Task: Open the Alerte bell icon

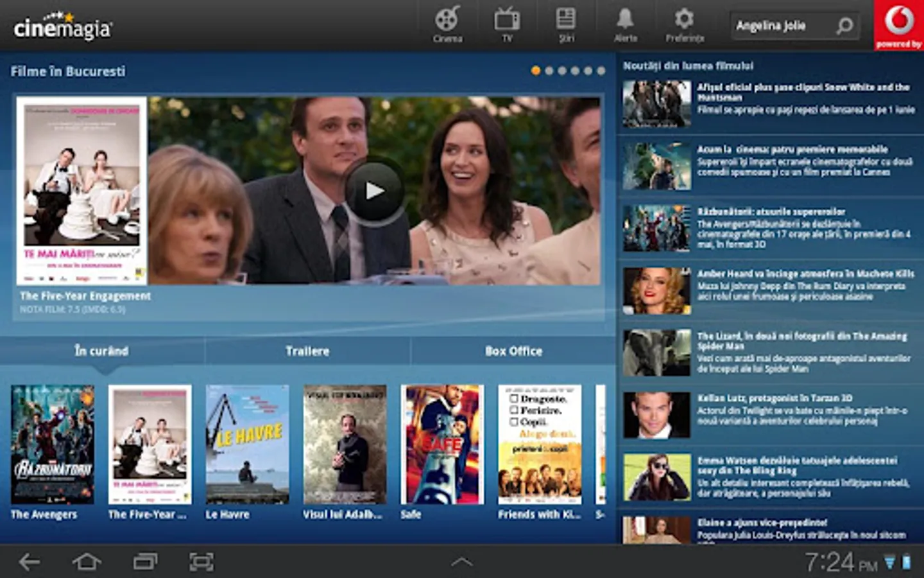Action: click(625, 24)
